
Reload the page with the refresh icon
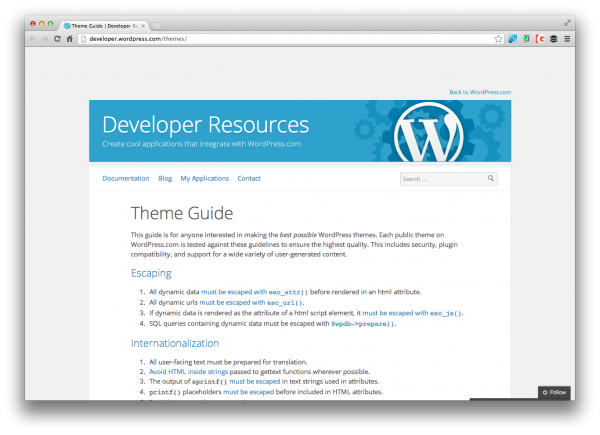click(57, 39)
